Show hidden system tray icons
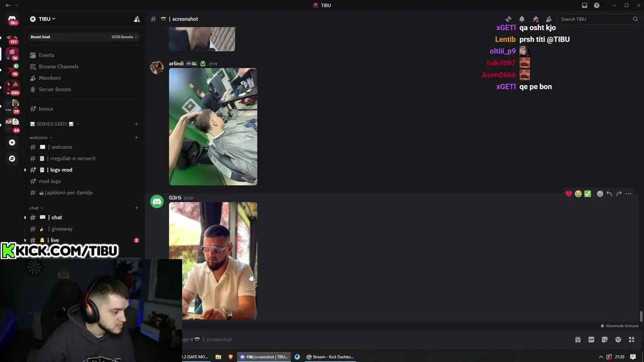Screen dimensions: 644x362 coord(601,357)
